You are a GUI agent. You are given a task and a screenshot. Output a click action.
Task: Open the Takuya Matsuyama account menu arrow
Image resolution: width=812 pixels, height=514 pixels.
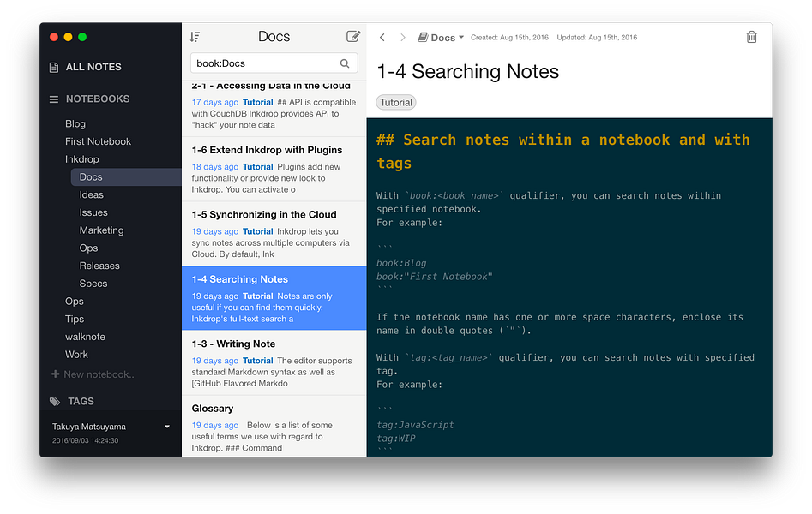point(166,427)
